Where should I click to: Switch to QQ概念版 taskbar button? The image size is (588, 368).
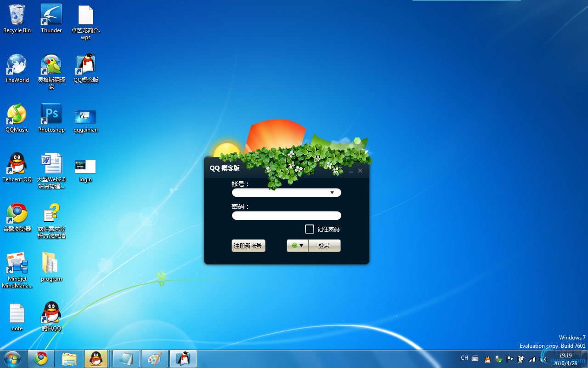click(x=183, y=359)
